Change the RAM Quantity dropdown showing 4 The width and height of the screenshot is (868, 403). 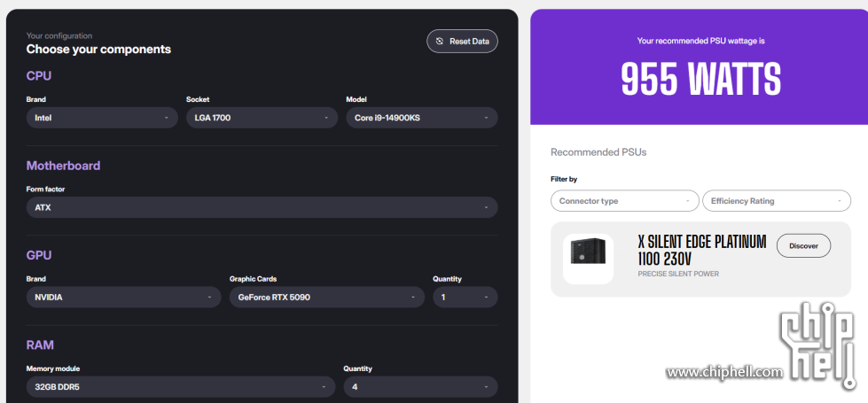420,387
